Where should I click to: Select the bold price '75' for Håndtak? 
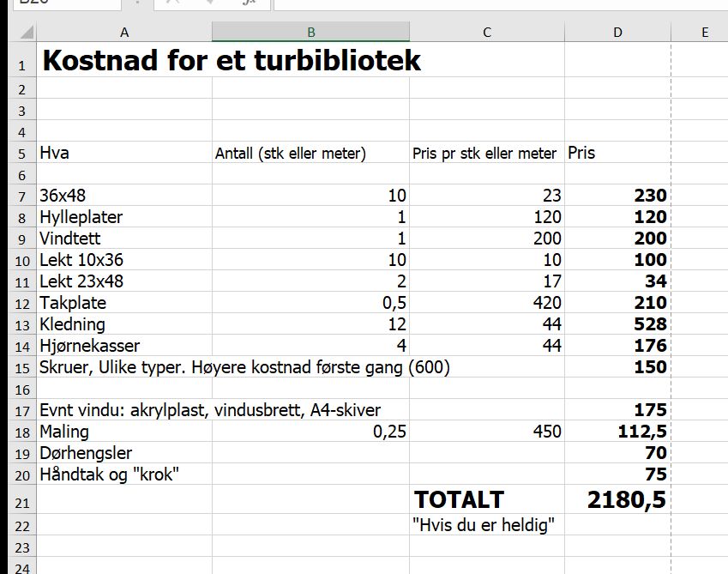pos(617,474)
